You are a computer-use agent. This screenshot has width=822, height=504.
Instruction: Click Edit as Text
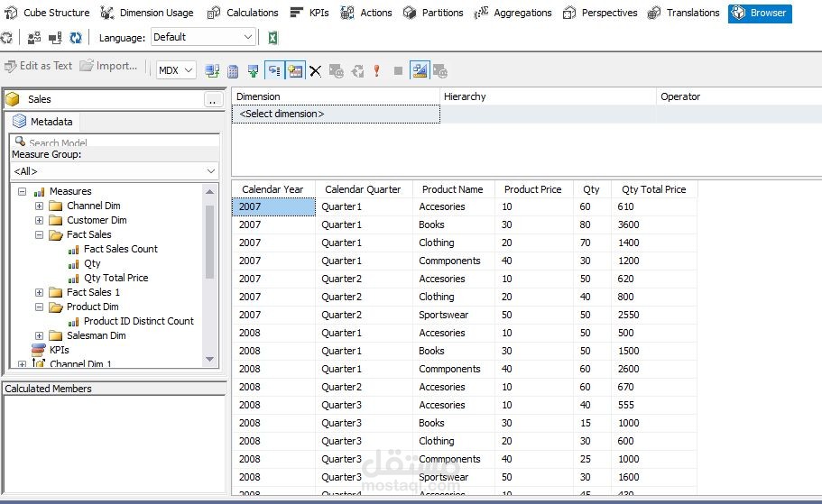click(x=39, y=66)
